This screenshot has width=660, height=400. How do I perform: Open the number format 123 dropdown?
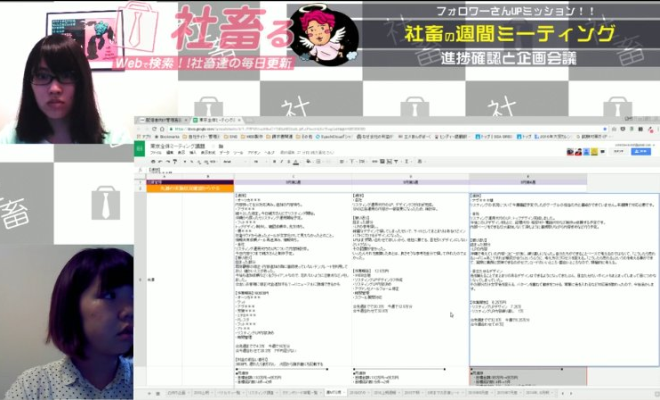point(210,161)
